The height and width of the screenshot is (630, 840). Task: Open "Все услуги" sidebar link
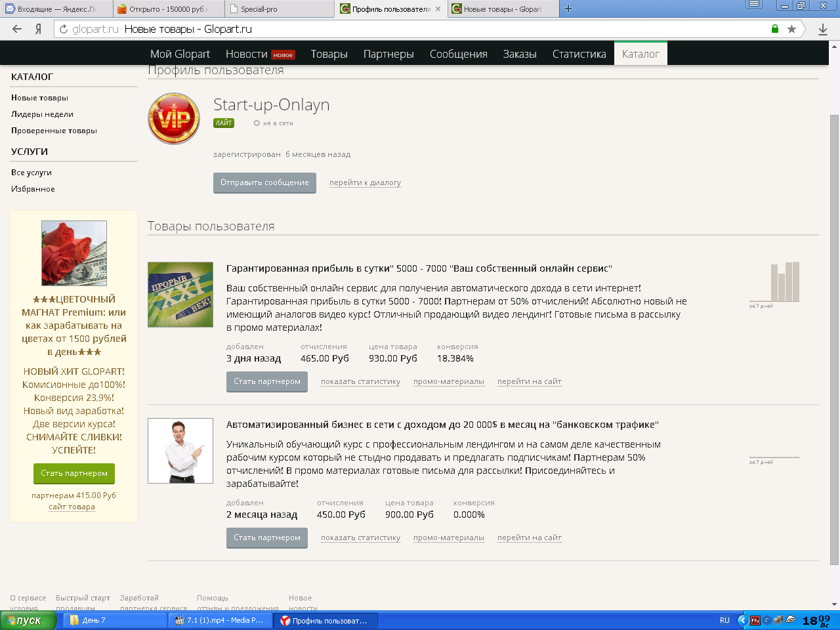point(31,173)
